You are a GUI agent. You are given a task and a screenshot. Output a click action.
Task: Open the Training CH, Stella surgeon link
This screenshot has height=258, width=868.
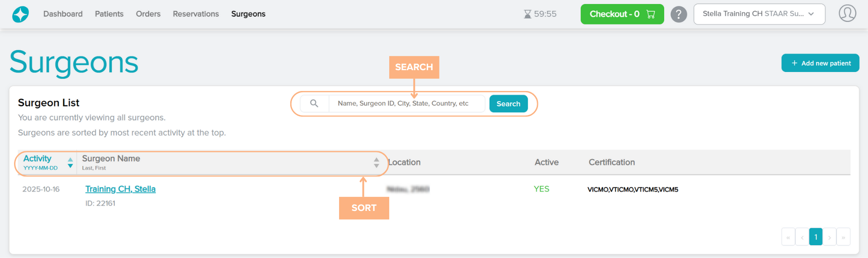pyautogui.click(x=120, y=189)
